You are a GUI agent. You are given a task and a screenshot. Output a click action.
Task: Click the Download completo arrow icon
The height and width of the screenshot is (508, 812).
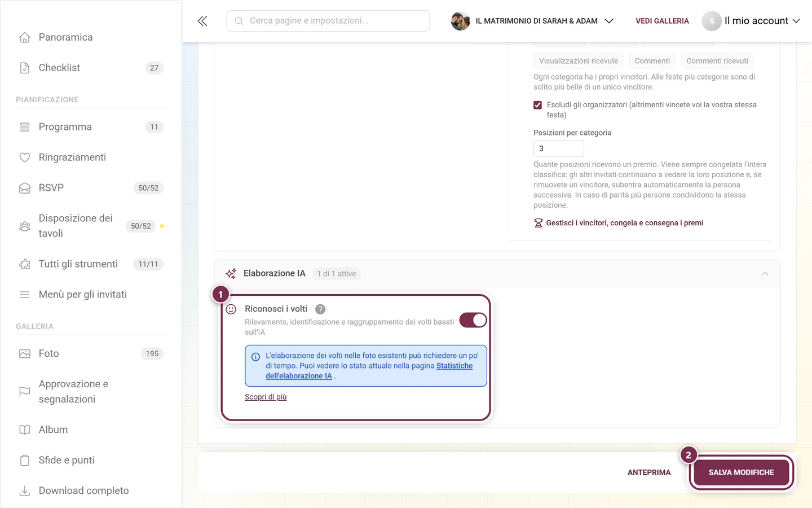[x=25, y=491]
